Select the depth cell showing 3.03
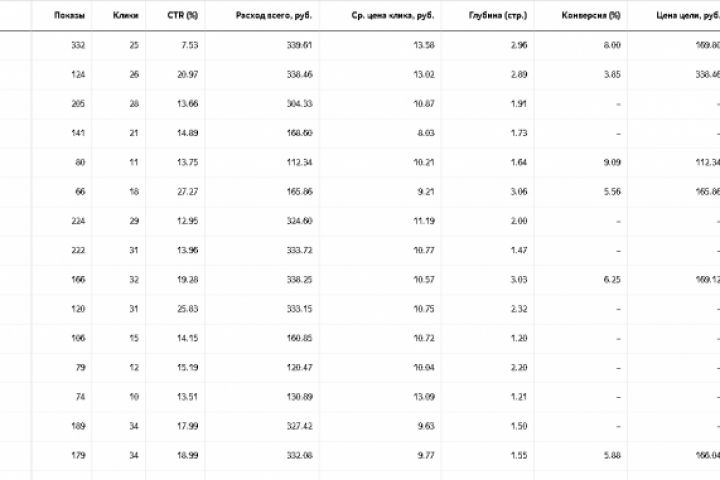This screenshot has height=480, width=720. pyautogui.click(x=518, y=279)
